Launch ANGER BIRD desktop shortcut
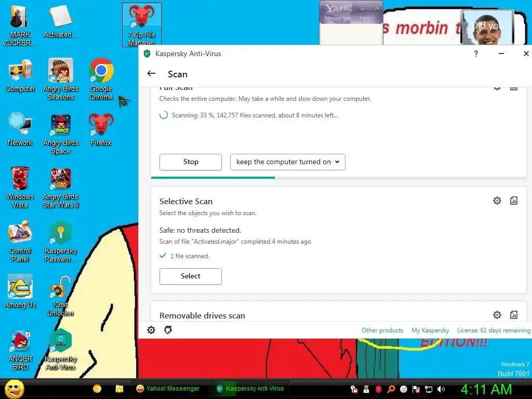This screenshot has height=399, width=532. click(x=20, y=351)
